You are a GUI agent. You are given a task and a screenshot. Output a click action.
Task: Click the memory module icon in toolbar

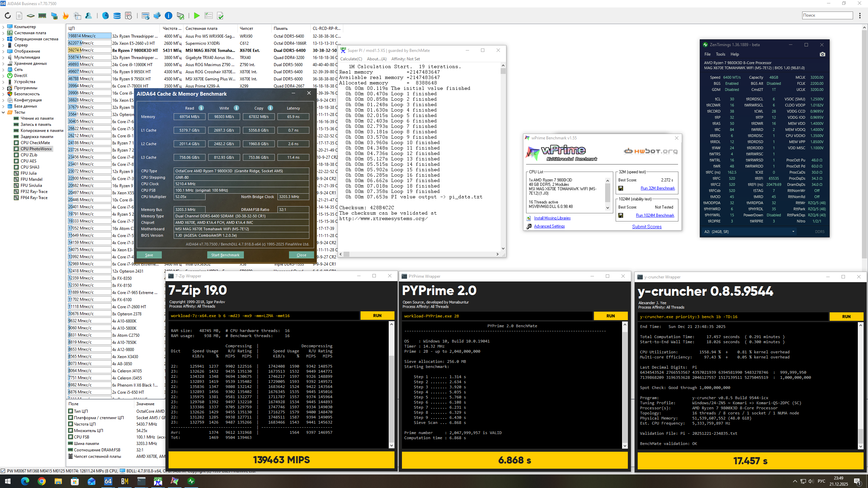pyautogui.click(x=42, y=16)
